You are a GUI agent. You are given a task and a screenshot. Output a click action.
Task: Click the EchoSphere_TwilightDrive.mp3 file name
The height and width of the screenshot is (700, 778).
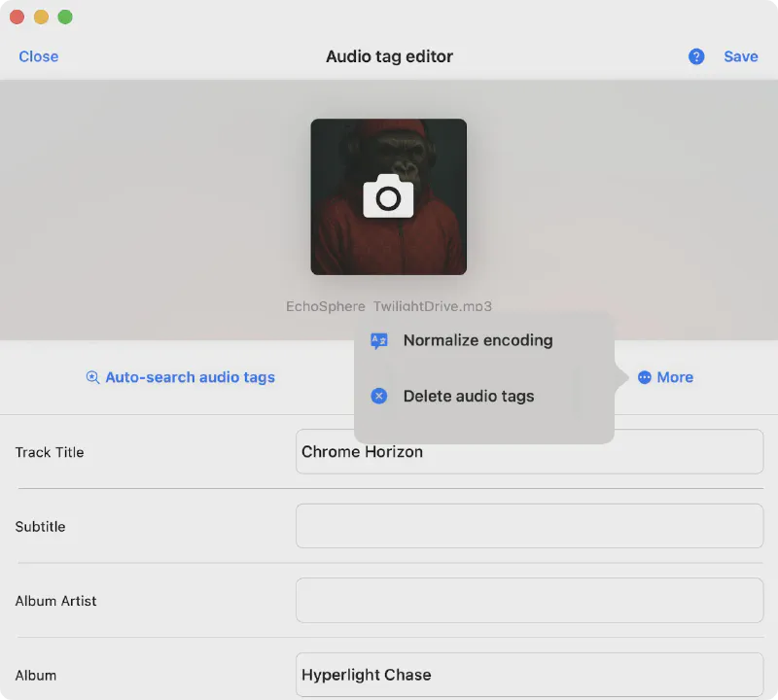[389, 306]
